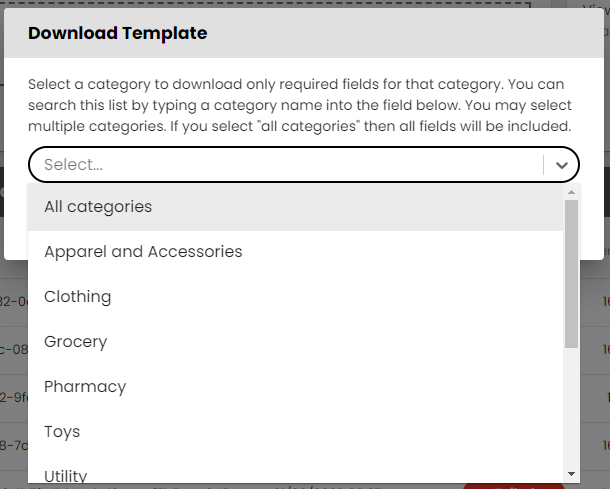This screenshot has width=610, height=489.
Task: Click the background row beginning "2-9f"
Action: pos(13,396)
